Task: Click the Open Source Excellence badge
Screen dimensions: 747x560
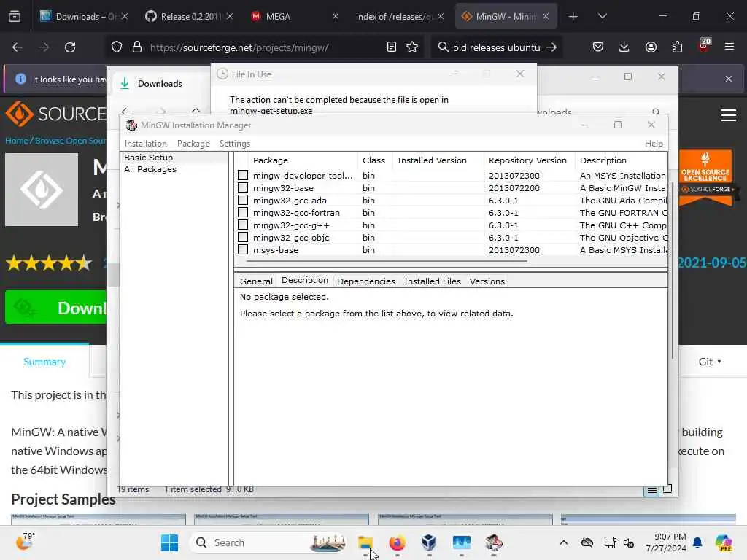Action: [705, 178]
